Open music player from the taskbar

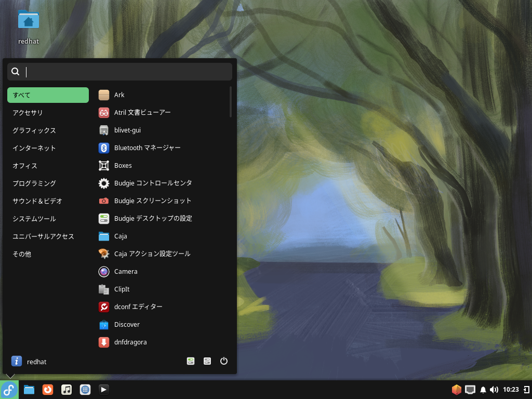[x=66, y=390]
